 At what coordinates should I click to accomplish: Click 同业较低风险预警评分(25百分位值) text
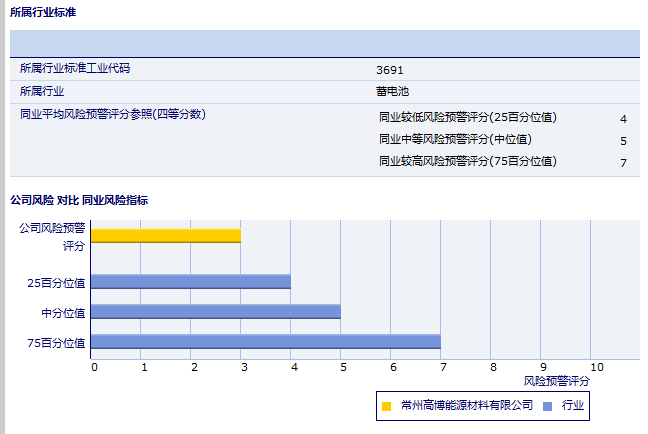[x=468, y=117]
